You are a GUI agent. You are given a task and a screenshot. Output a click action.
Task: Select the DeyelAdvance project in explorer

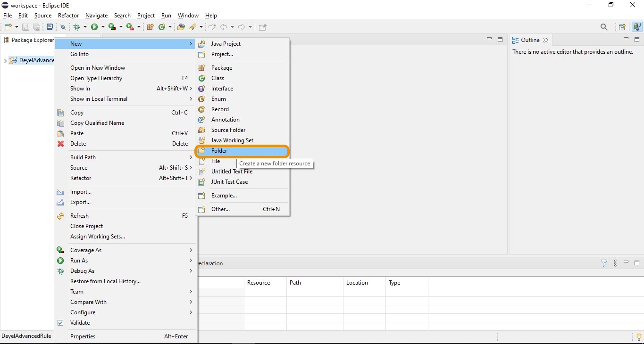[x=31, y=61]
